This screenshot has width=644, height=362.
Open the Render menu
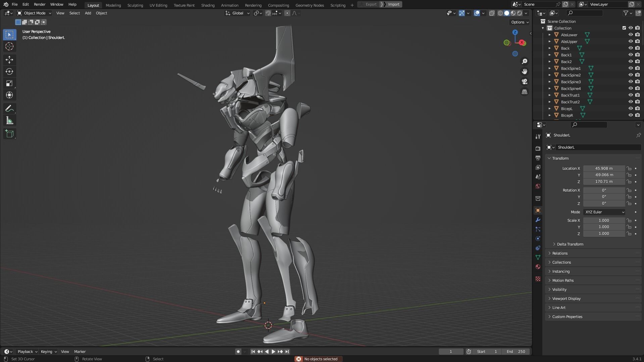coord(40,4)
